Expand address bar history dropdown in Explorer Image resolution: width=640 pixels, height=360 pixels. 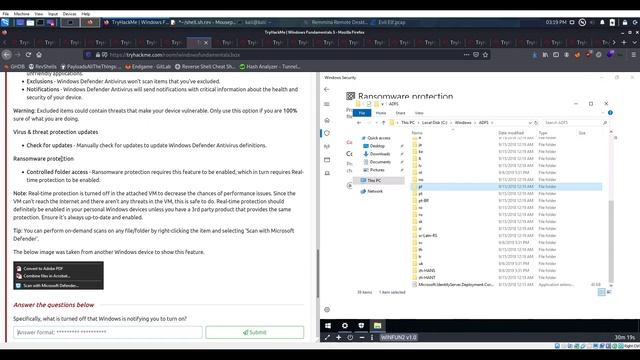click(530, 123)
